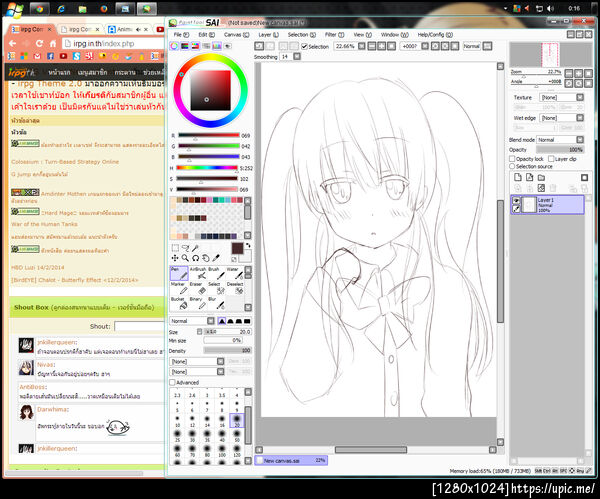
Task: Open the Smoothing value dropdown
Action: coord(297,56)
